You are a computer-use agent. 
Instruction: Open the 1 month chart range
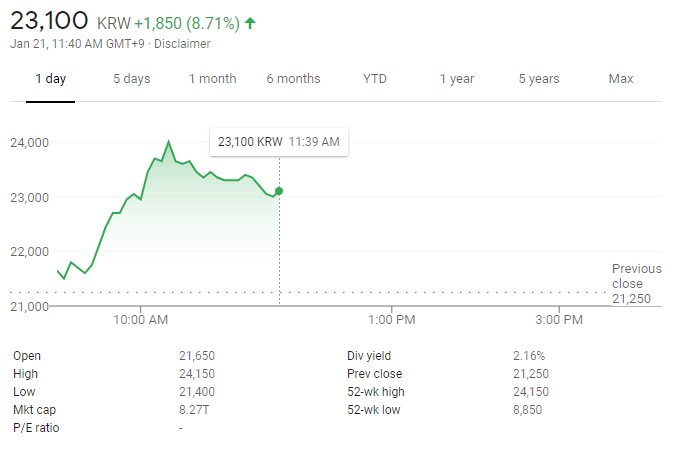pos(212,79)
